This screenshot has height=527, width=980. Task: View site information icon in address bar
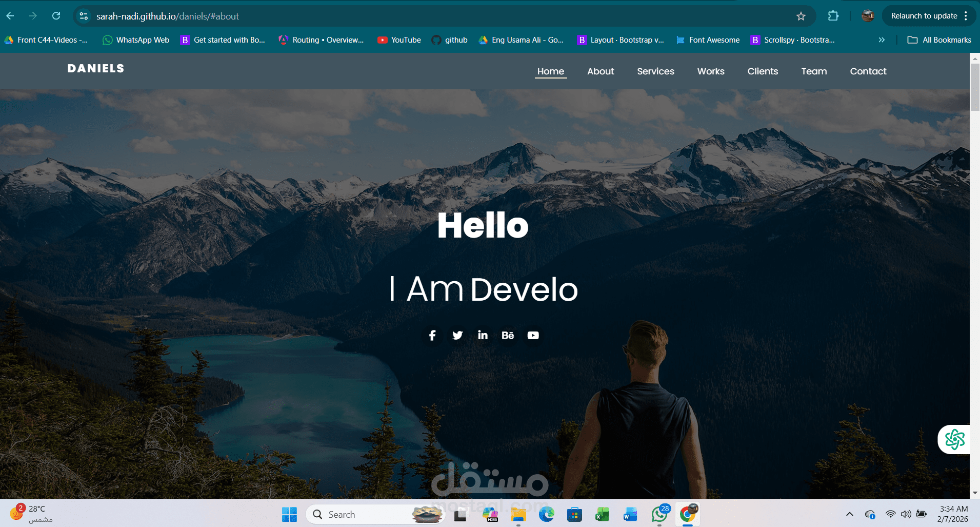84,16
